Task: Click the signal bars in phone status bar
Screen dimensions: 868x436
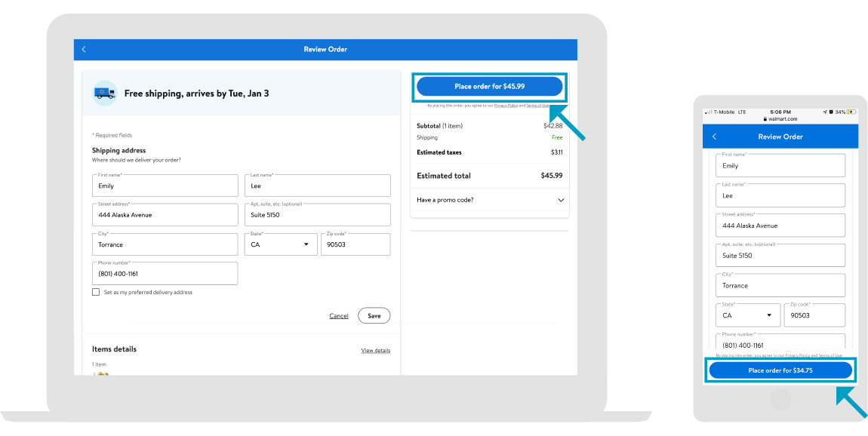Action: pos(708,112)
